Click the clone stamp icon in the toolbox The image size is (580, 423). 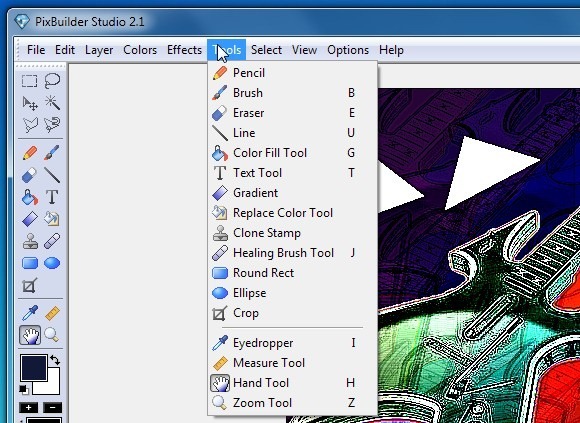[x=30, y=241]
